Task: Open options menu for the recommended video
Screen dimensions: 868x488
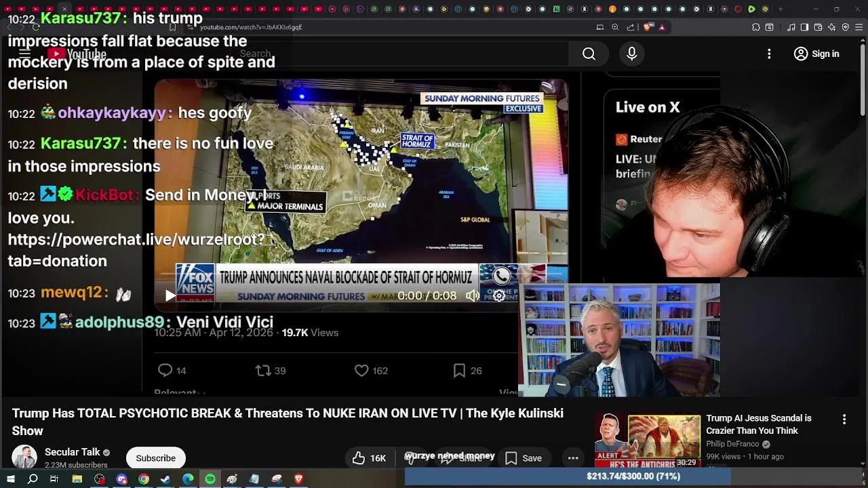Action: click(x=844, y=420)
